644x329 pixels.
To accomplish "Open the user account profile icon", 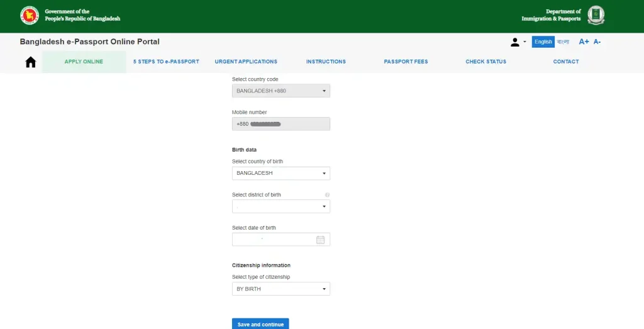I will [x=515, y=42].
